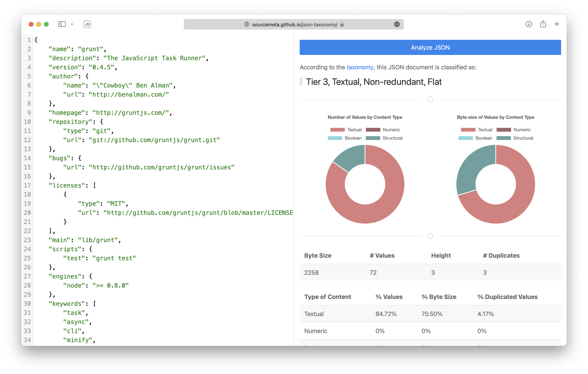Click the globe icon in address bar
This screenshot has height=374, width=588.
(247, 24)
